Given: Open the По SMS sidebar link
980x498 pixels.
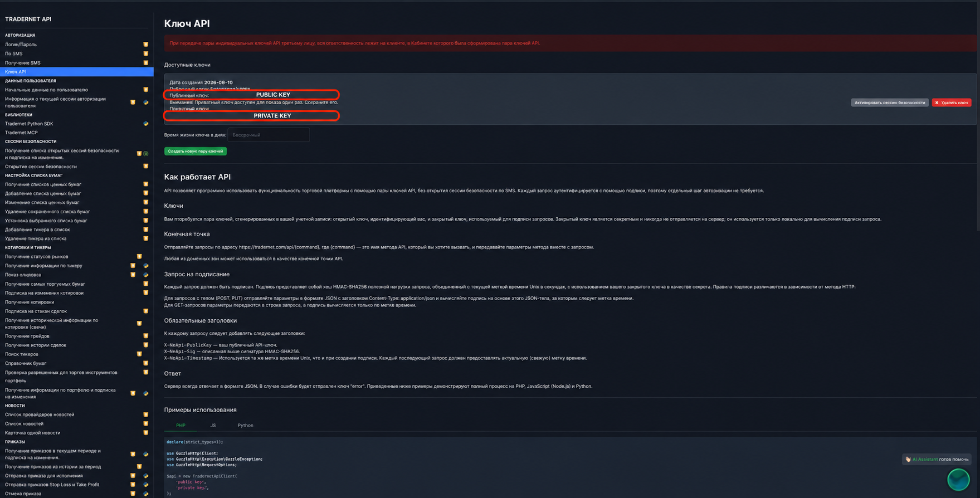Looking at the screenshot, I should 14,53.
